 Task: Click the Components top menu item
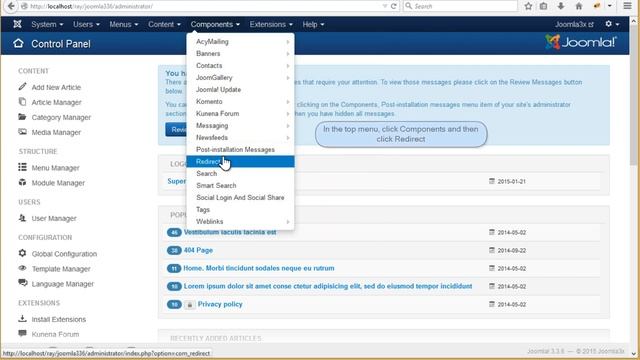click(x=215, y=24)
